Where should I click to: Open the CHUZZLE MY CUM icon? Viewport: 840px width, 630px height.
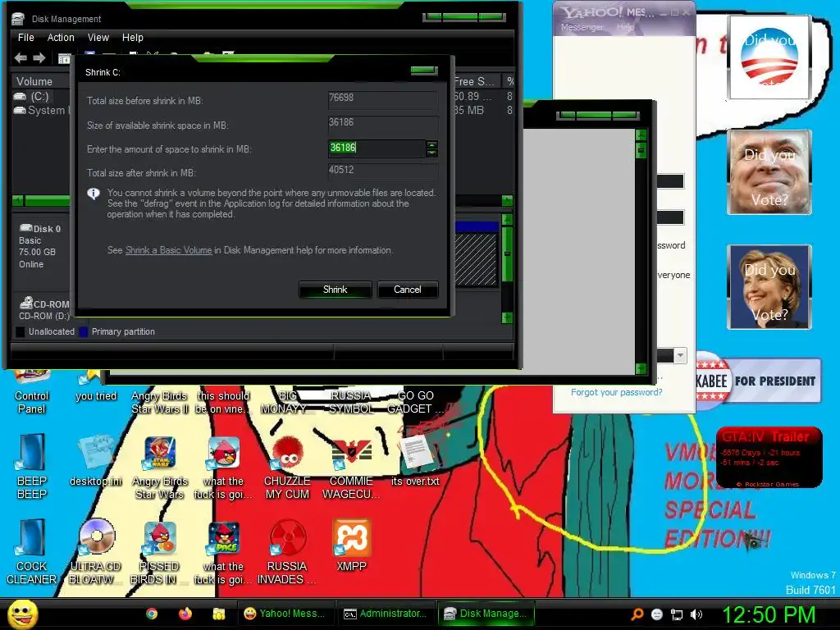[x=287, y=467]
